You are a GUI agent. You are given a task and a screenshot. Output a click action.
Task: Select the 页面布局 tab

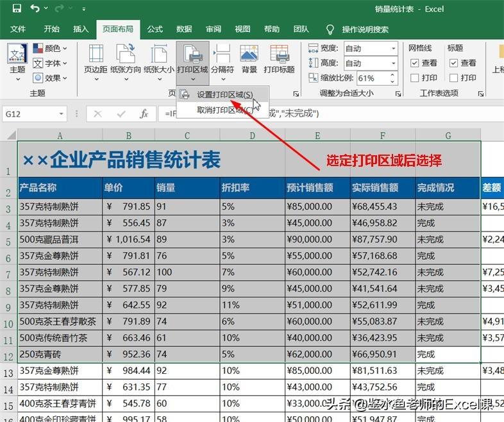[x=118, y=30]
